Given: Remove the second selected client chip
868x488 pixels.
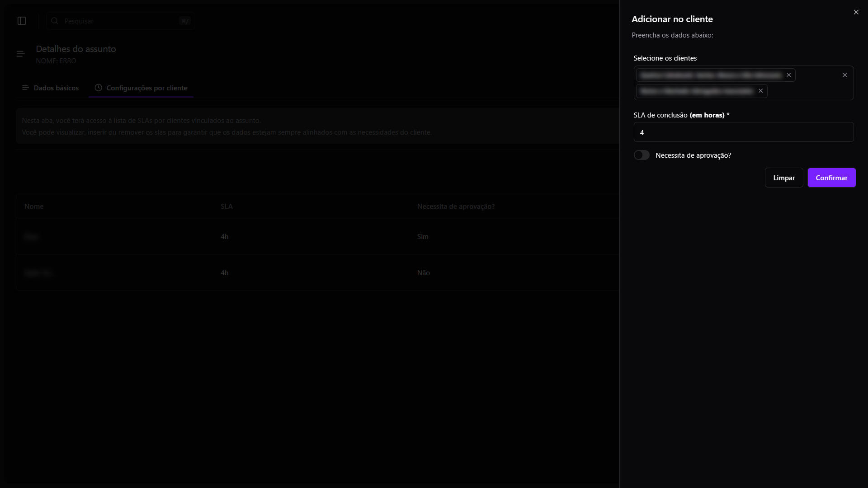Looking at the screenshot, I should tap(760, 91).
